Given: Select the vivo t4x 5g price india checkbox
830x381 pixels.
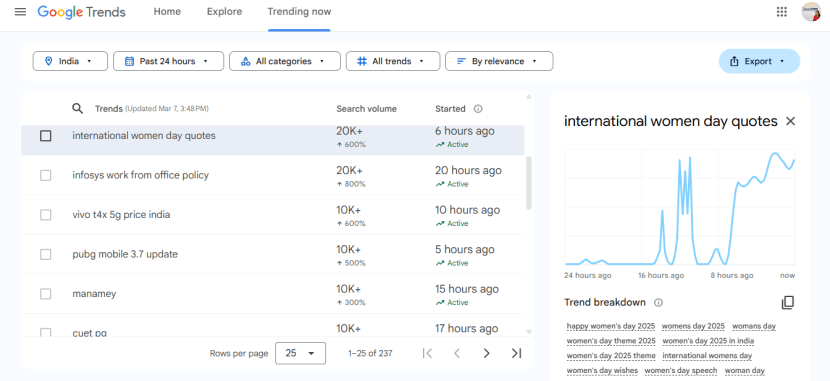Looking at the screenshot, I should coord(46,215).
